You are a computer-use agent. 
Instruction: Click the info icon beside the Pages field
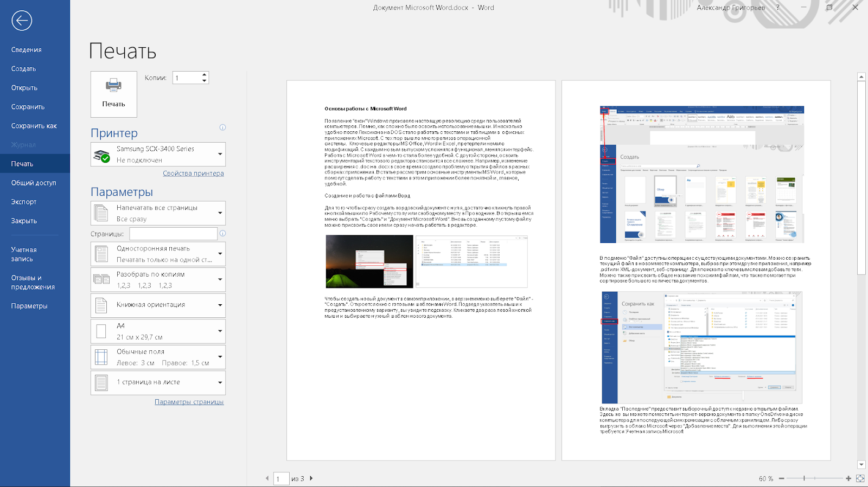(x=222, y=234)
